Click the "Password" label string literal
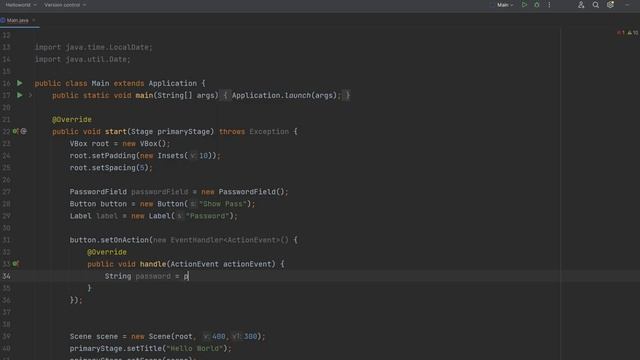The image size is (640, 360). click(x=207, y=216)
